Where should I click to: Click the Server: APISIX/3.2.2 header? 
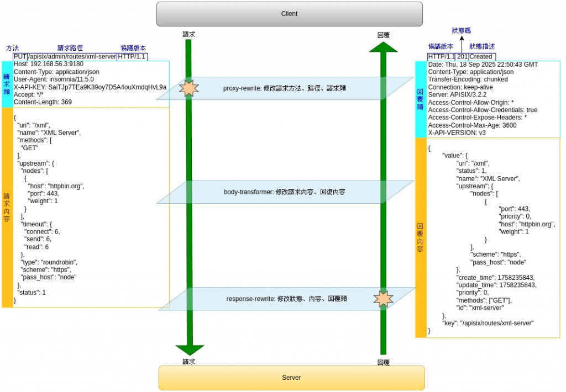pos(457,94)
